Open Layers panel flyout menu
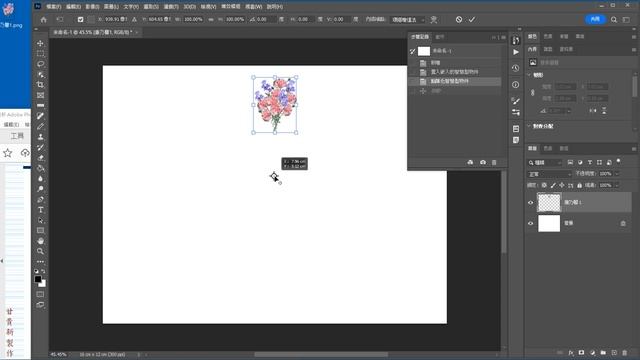Viewport: 640px width, 360px height. tap(634, 149)
